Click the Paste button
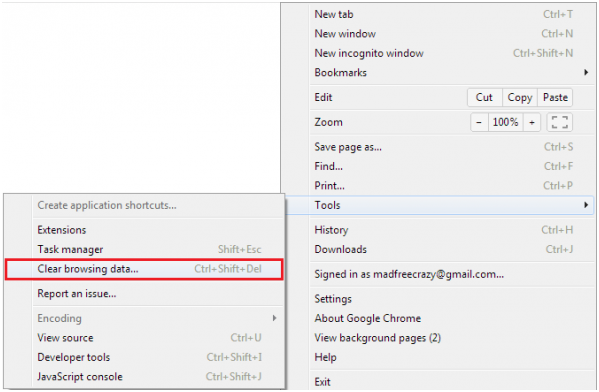599x392 pixels. (x=555, y=97)
